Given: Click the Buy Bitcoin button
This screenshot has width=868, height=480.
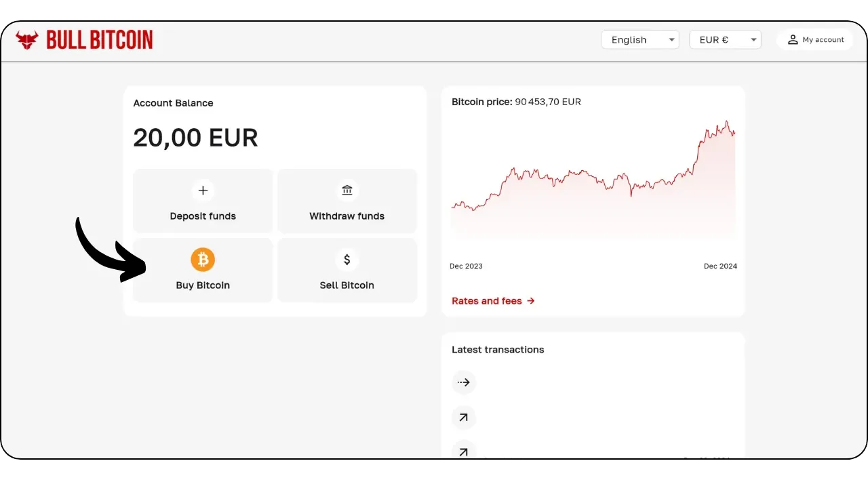Looking at the screenshot, I should (x=203, y=270).
